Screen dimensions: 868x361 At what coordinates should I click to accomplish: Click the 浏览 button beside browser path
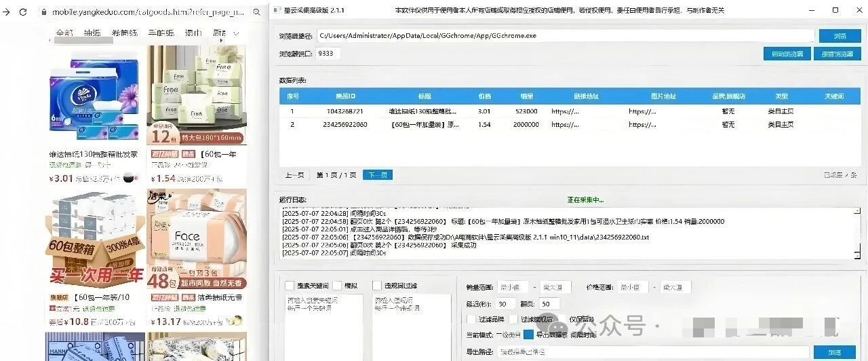pos(840,36)
